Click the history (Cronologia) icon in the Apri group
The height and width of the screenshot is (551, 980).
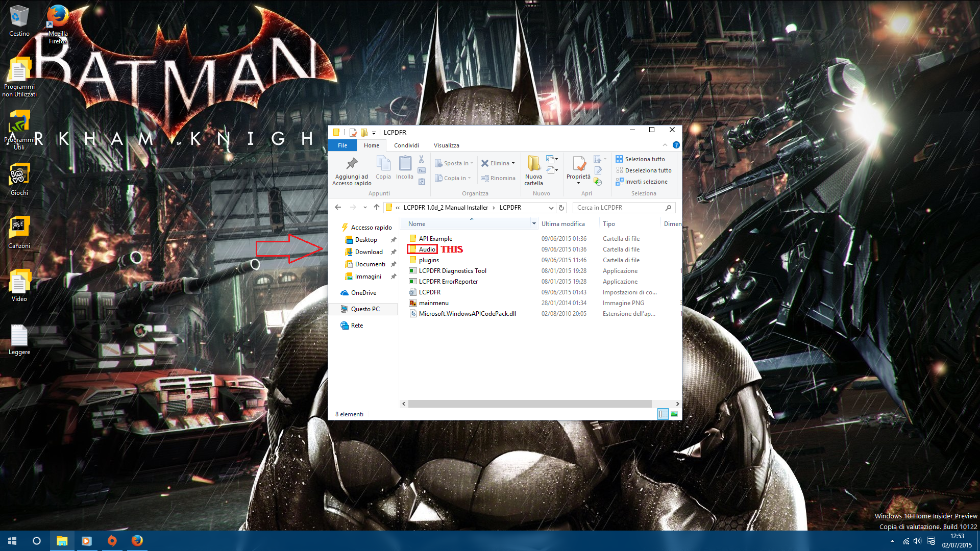tap(598, 182)
